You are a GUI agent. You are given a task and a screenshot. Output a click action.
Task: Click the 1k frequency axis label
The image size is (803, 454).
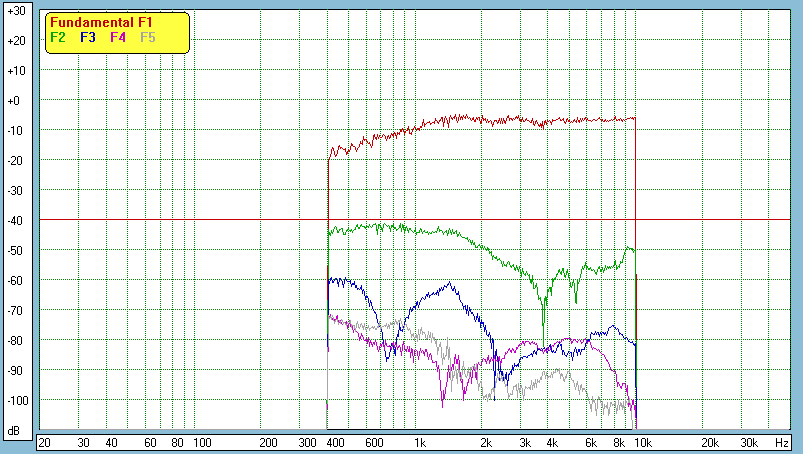point(421,442)
